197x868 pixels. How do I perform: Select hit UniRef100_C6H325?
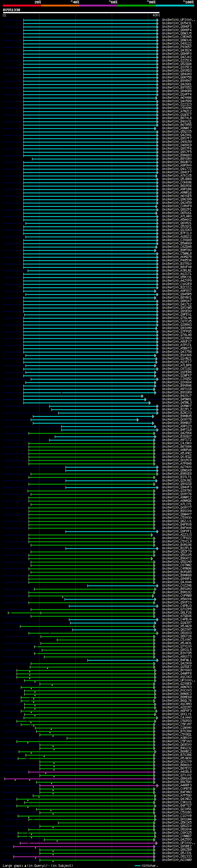pyautogui.click(x=177, y=833)
